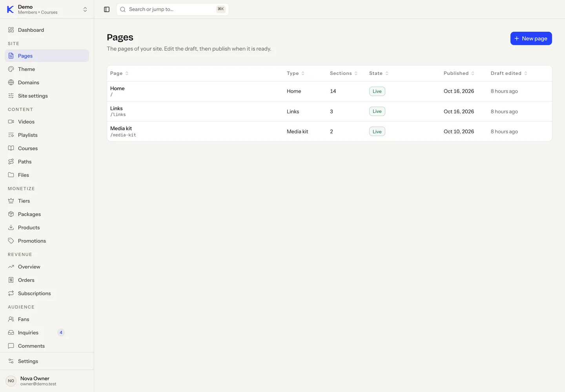
Task: Click the /media-kit path text
Action: point(123,135)
